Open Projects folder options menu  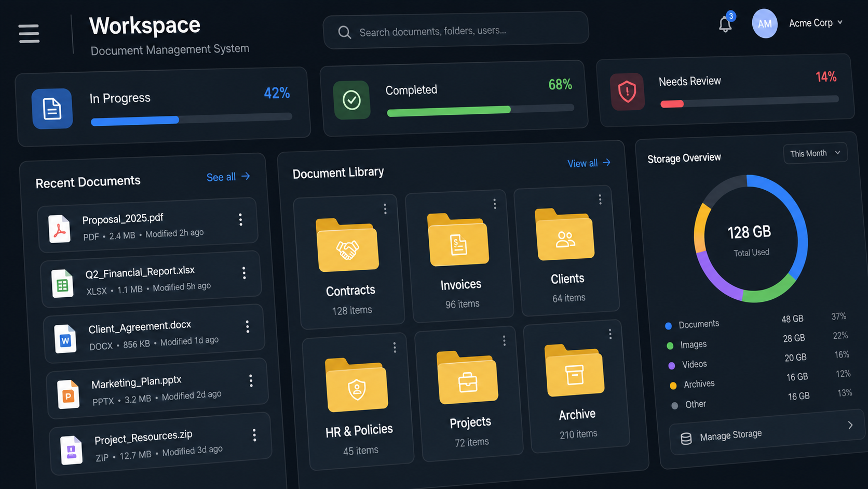pos(504,341)
